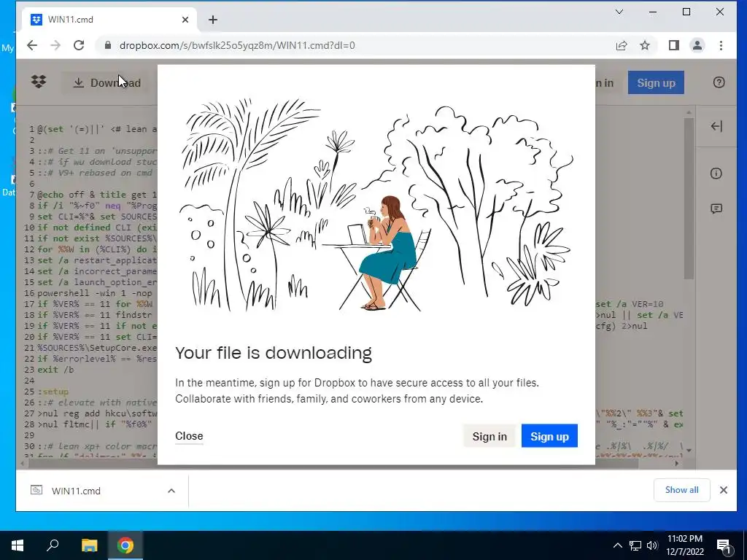Open taskbar search magnifier
Image resolution: width=747 pixels, height=560 pixels.
53,545
